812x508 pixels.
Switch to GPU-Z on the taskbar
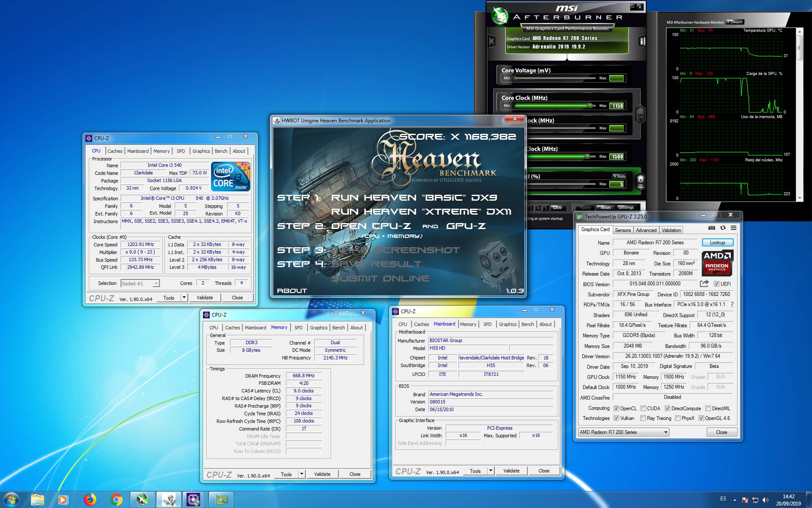click(x=220, y=500)
